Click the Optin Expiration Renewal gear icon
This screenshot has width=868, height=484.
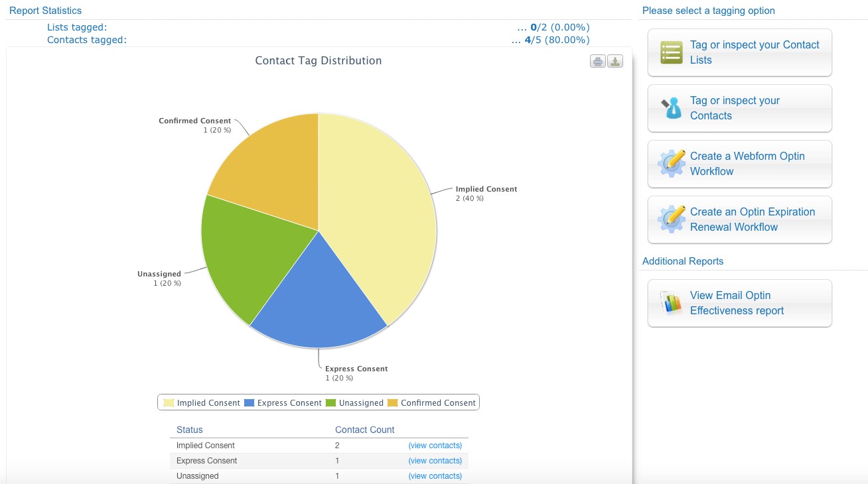tap(672, 219)
